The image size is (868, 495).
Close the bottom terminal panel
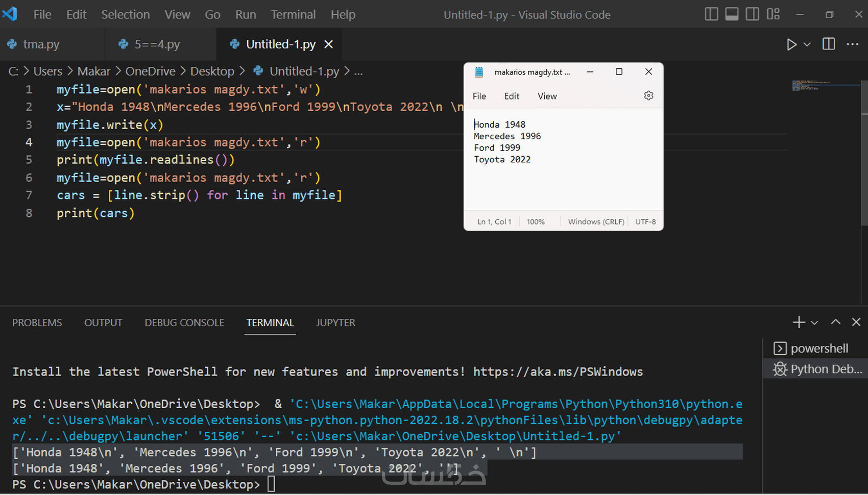[856, 322]
